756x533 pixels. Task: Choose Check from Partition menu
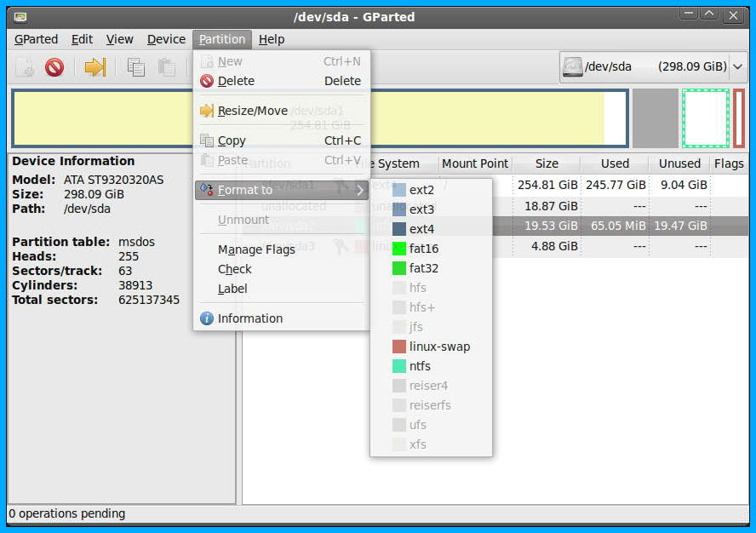click(x=282, y=269)
